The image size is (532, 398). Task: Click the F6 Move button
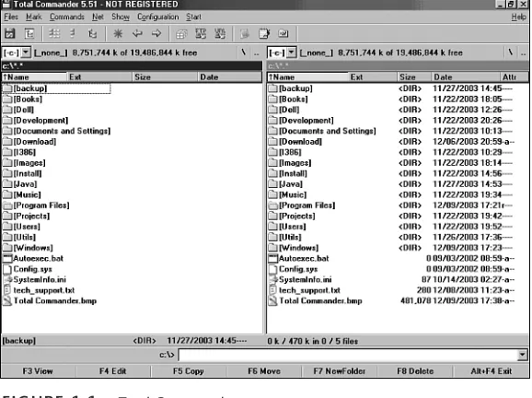(264, 371)
